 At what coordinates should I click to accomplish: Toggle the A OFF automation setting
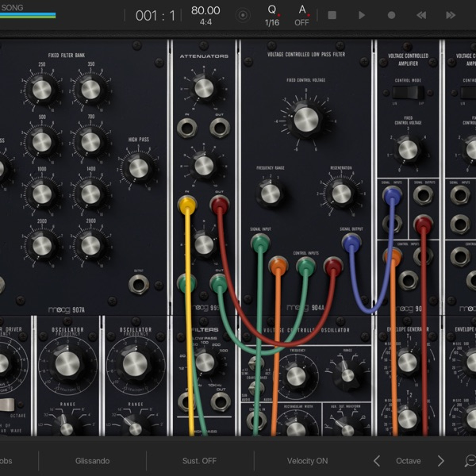[x=302, y=16]
